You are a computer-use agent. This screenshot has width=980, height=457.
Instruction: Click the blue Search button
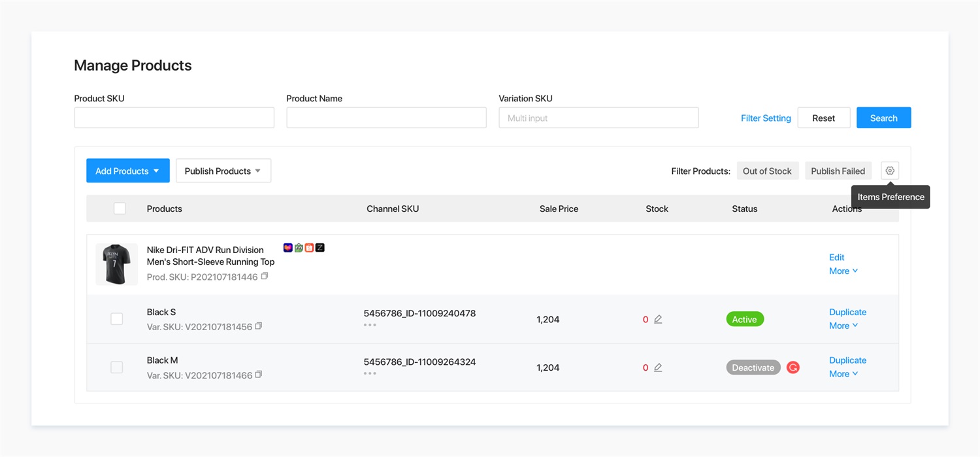tap(883, 118)
